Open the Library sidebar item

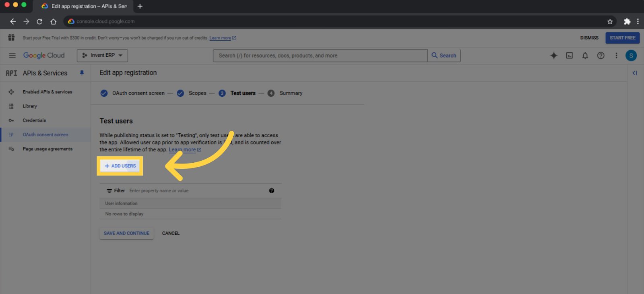click(45, 106)
